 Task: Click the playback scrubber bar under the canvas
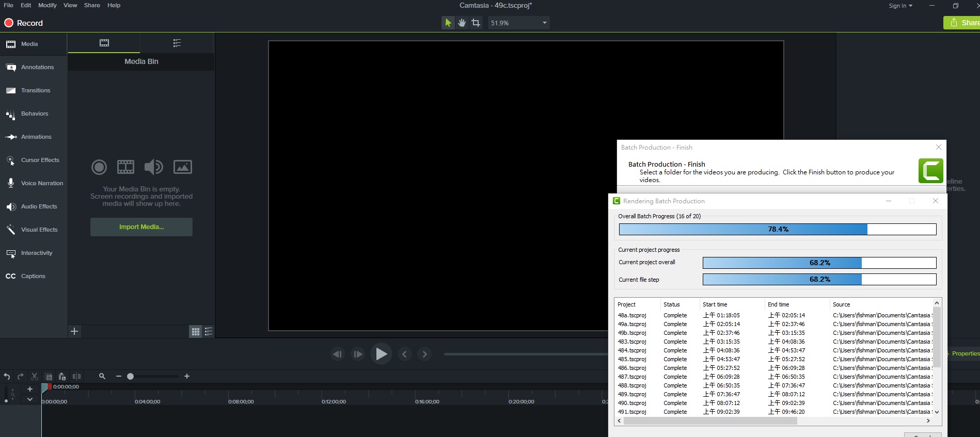(x=526, y=354)
